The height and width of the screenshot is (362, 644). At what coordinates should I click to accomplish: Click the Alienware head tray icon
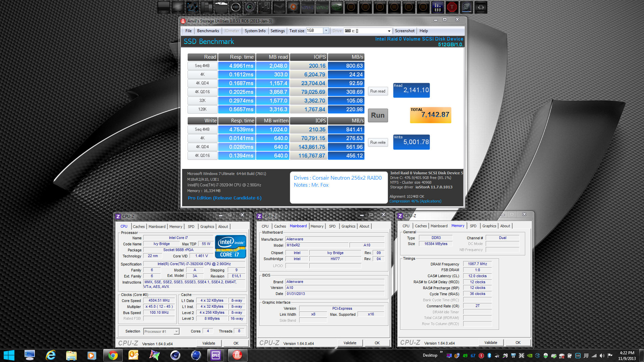point(546,356)
